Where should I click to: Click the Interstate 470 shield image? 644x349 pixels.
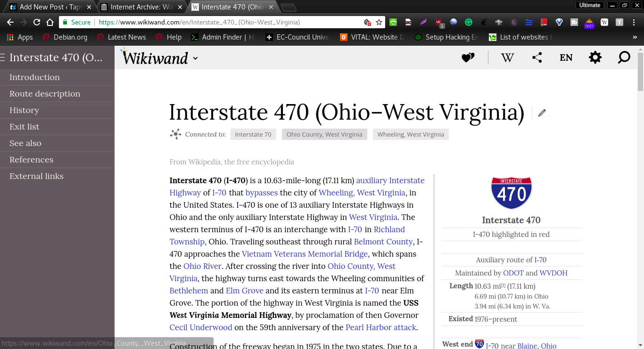[x=512, y=193]
